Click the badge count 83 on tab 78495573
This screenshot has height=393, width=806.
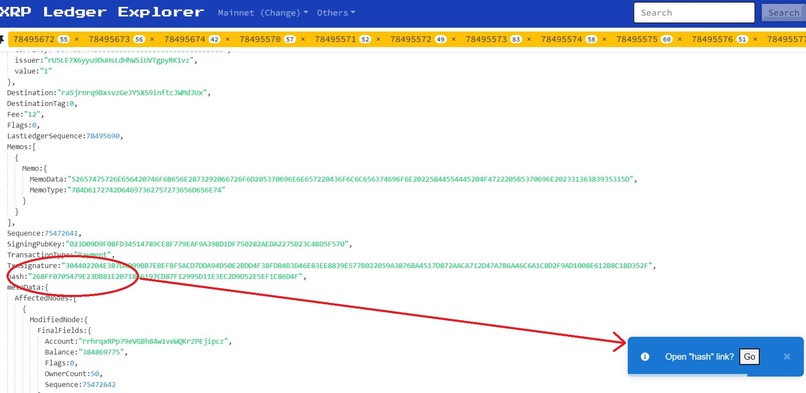click(516, 39)
